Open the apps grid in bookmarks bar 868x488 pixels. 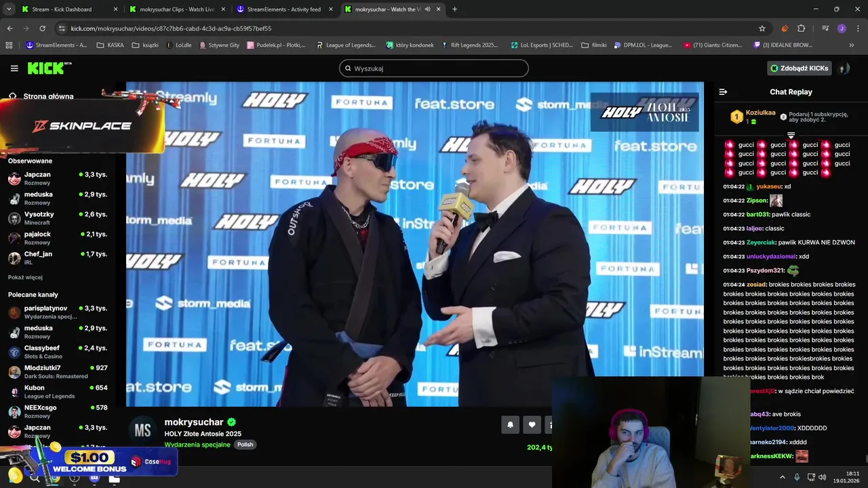point(9,45)
